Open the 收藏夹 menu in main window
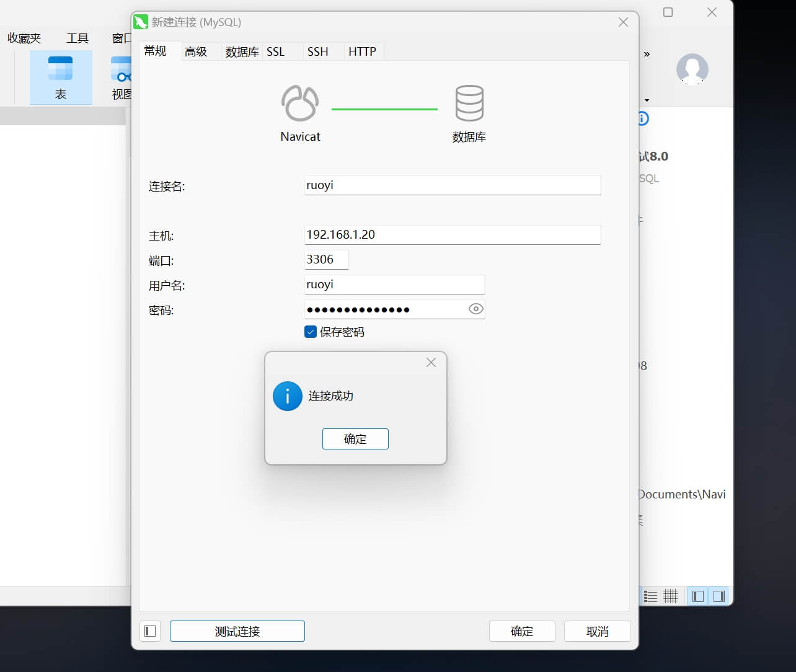The image size is (796, 672). (24, 38)
